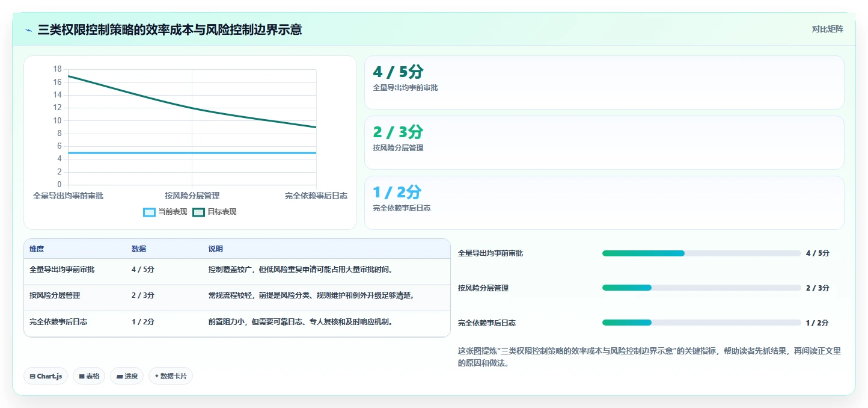Screen dimensions: 868x408
Task: Click the light blue 当前表现 chart line
Action: [x=192, y=153]
